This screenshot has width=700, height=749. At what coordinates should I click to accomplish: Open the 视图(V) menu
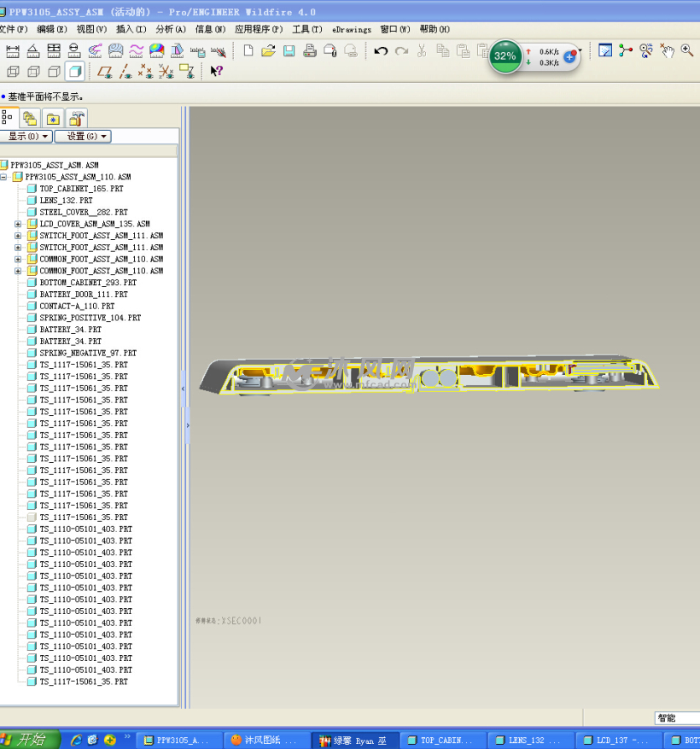click(91, 30)
